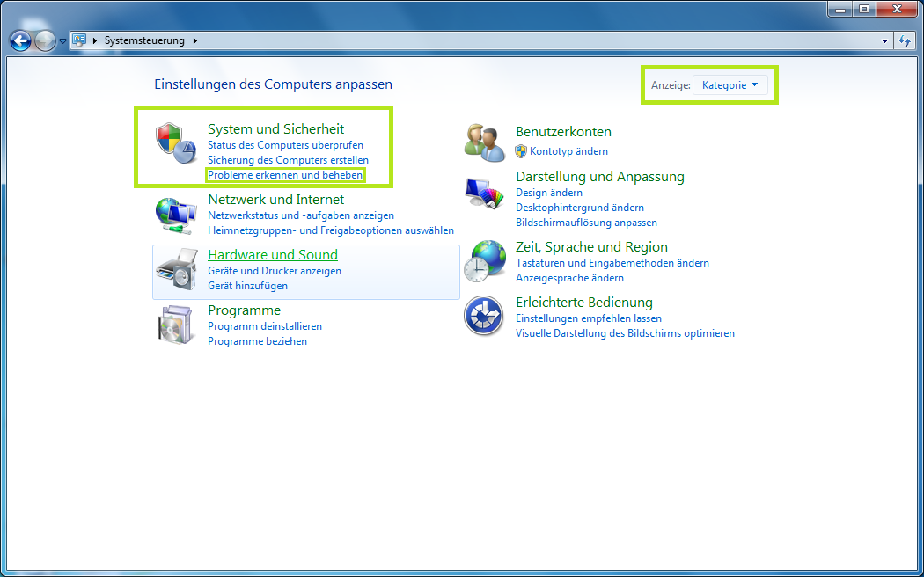Open Programme category heading

pos(244,310)
